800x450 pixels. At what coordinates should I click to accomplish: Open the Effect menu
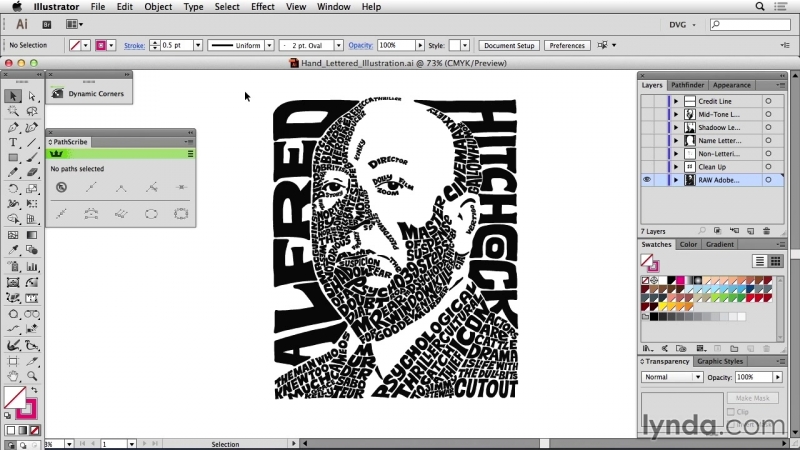pos(263,7)
